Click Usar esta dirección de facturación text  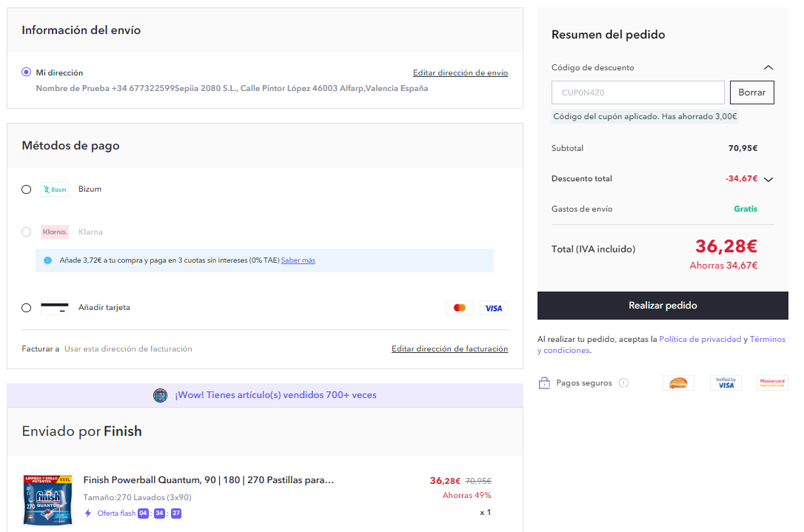[128, 349]
